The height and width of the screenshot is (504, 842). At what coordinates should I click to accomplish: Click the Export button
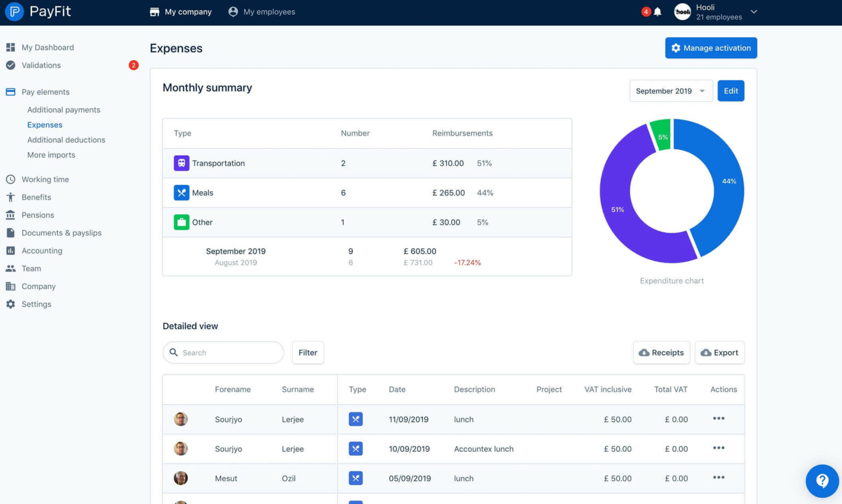(x=719, y=352)
